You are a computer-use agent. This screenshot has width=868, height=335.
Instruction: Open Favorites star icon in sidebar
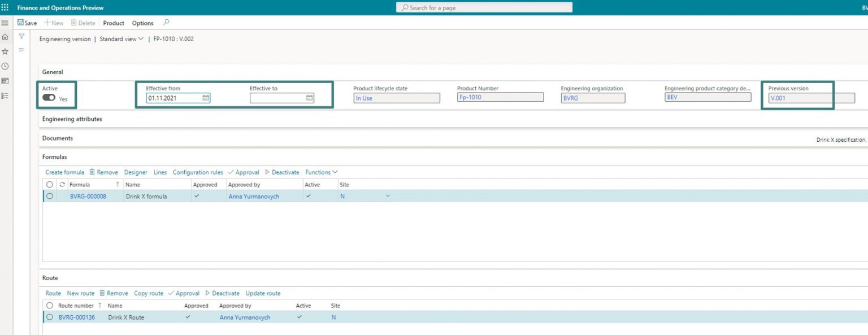(x=5, y=51)
